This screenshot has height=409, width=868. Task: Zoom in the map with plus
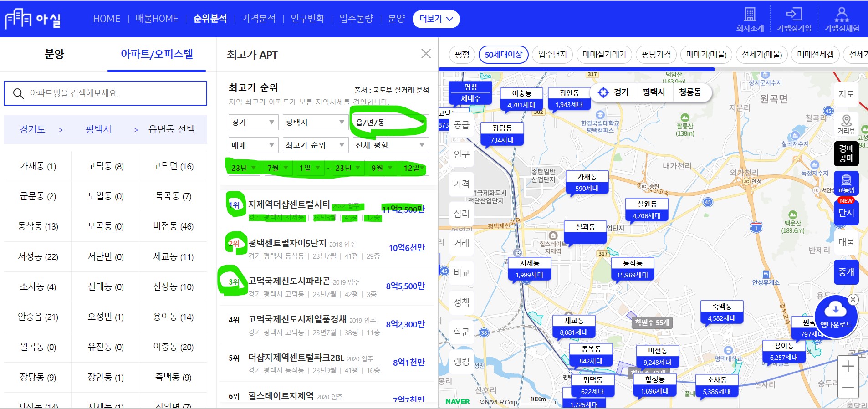(x=848, y=366)
